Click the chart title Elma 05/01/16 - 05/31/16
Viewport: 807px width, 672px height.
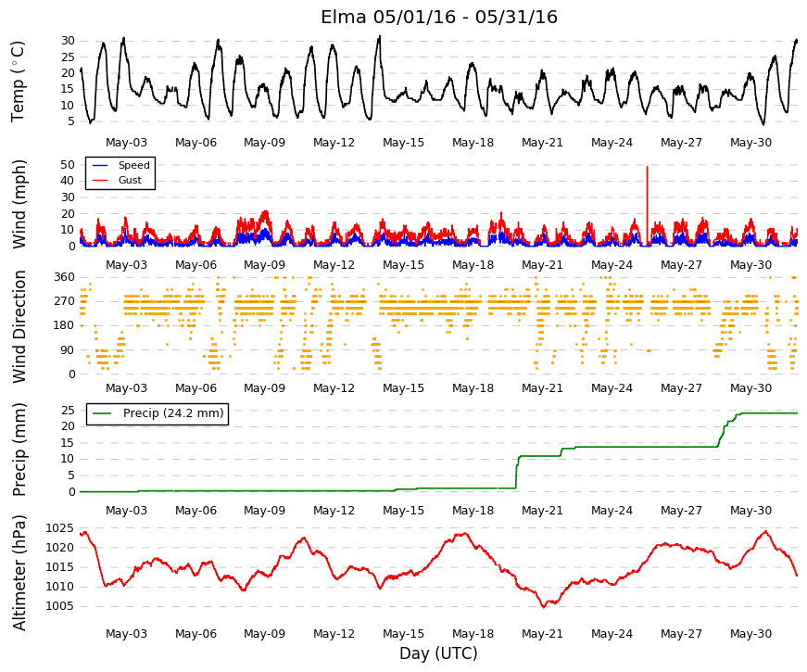click(x=439, y=17)
